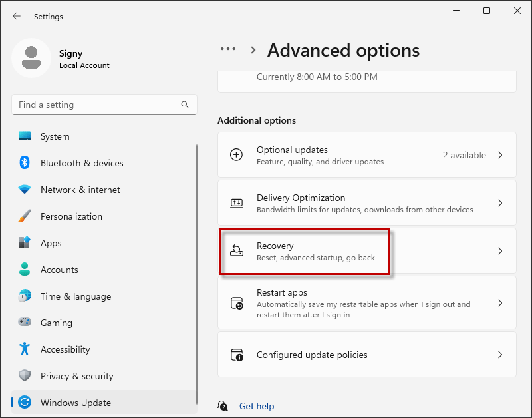532x418 pixels.
Task: Click the back arrow in title bar
Action: click(16, 16)
